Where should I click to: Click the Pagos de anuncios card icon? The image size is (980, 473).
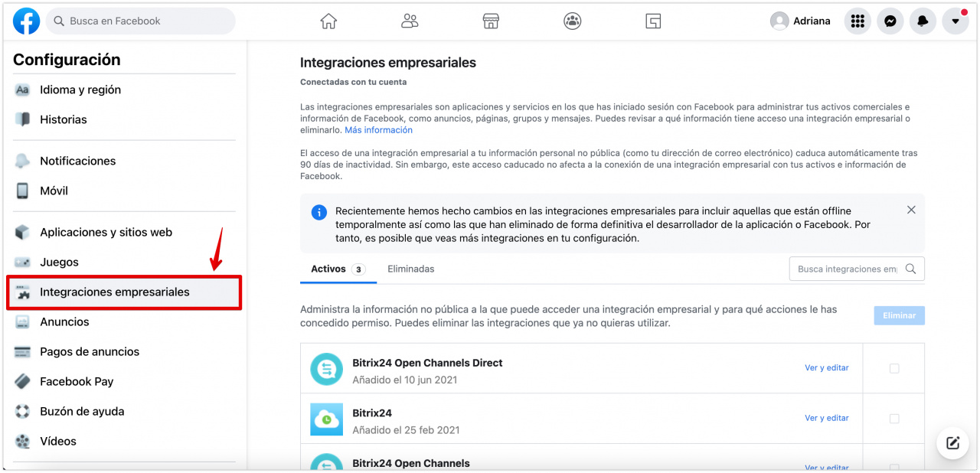[22, 351]
